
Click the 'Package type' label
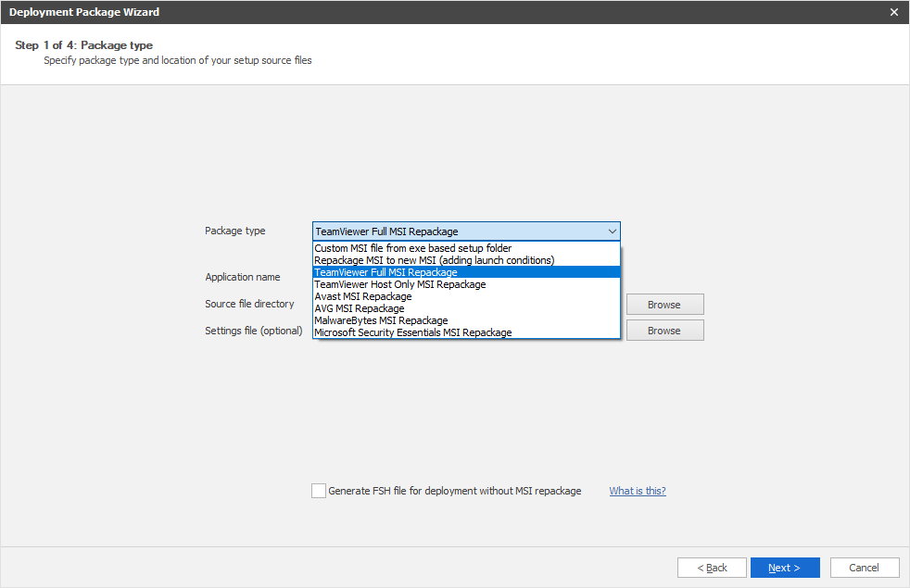(x=235, y=231)
